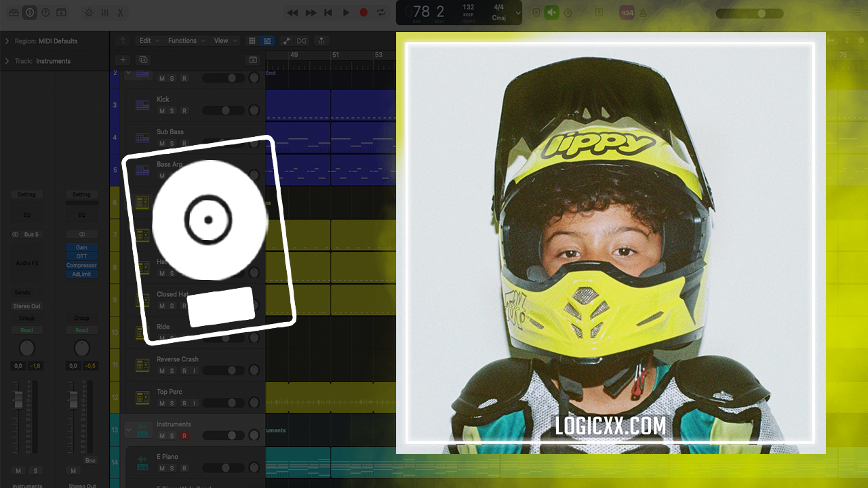868x488 pixels.
Task: Open the View menu in tracks area
Action: [x=224, y=41]
